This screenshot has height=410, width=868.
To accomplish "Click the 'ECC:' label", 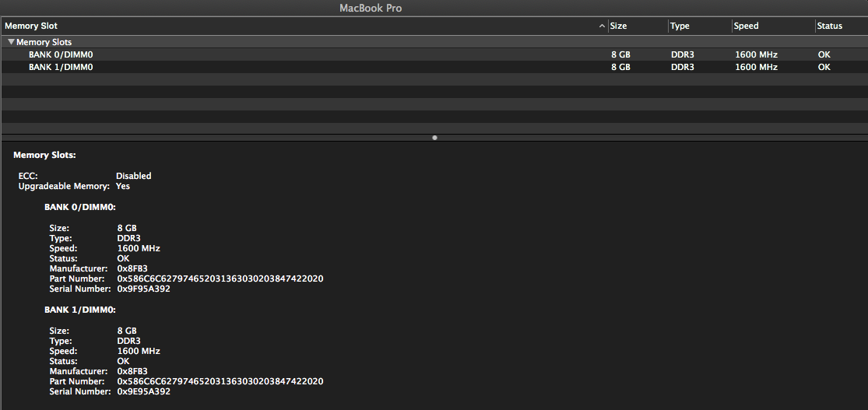I will (28, 175).
